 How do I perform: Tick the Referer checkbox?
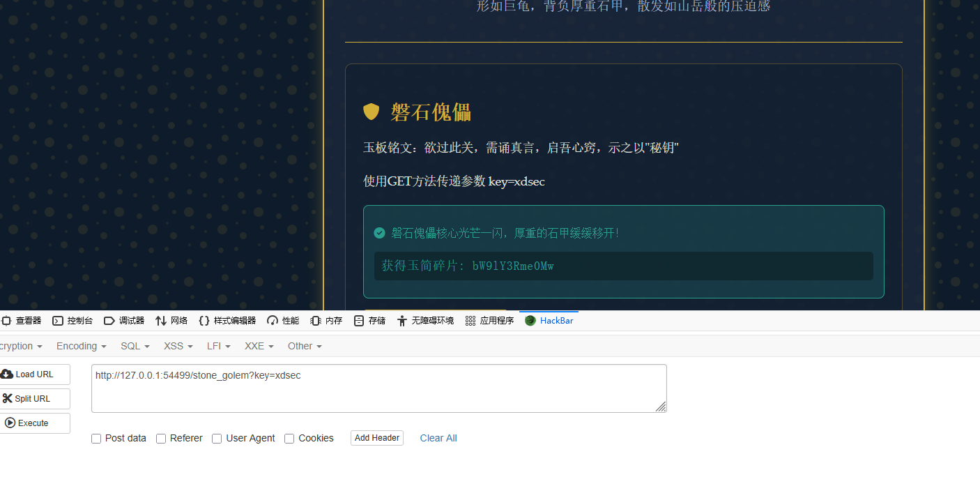(x=161, y=439)
